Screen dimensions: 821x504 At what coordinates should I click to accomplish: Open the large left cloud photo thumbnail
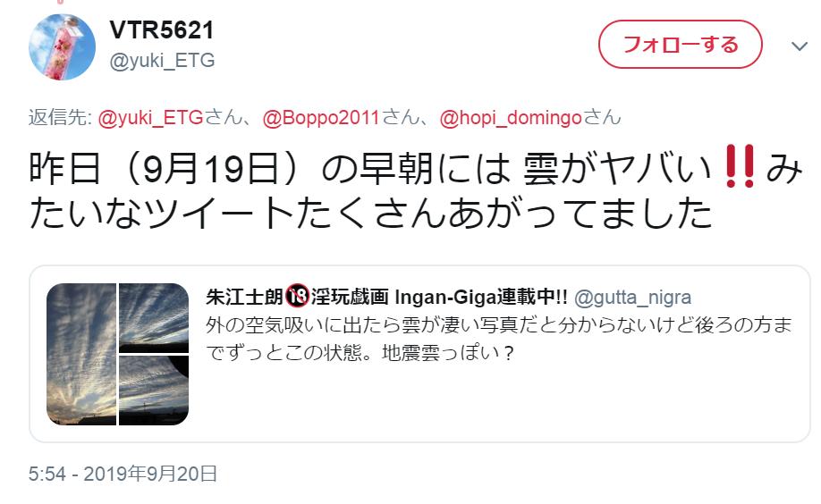point(81,354)
